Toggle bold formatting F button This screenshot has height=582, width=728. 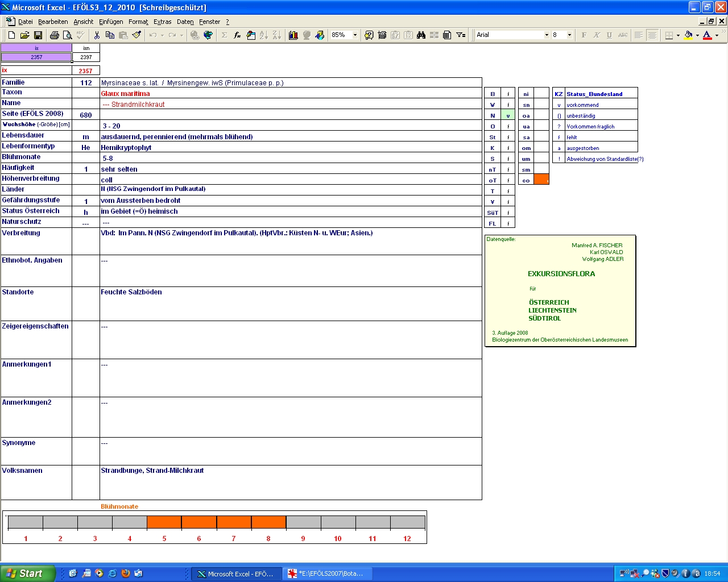point(584,35)
